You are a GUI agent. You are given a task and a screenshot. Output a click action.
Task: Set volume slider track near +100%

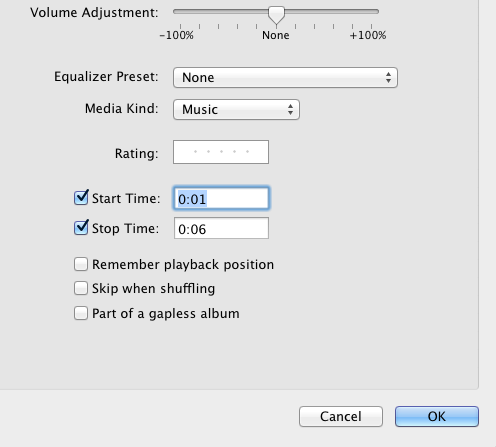[370, 11]
